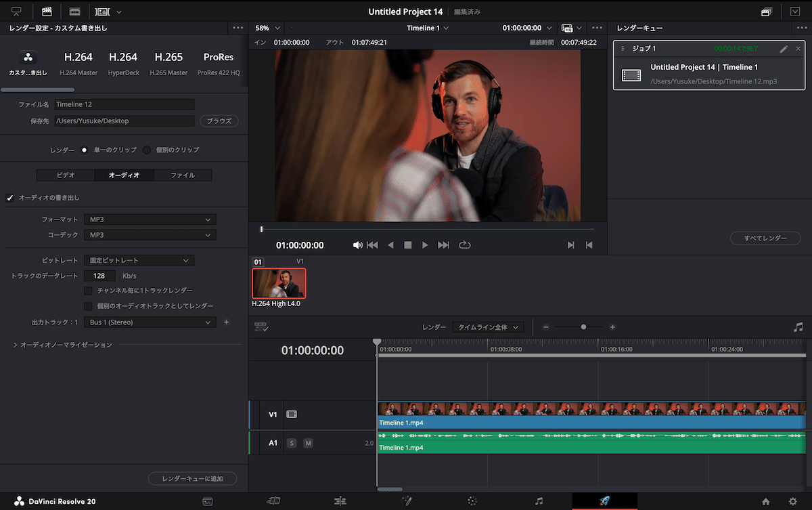The height and width of the screenshot is (510, 812).
Task: Open the Color page
Action: click(472, 501)
